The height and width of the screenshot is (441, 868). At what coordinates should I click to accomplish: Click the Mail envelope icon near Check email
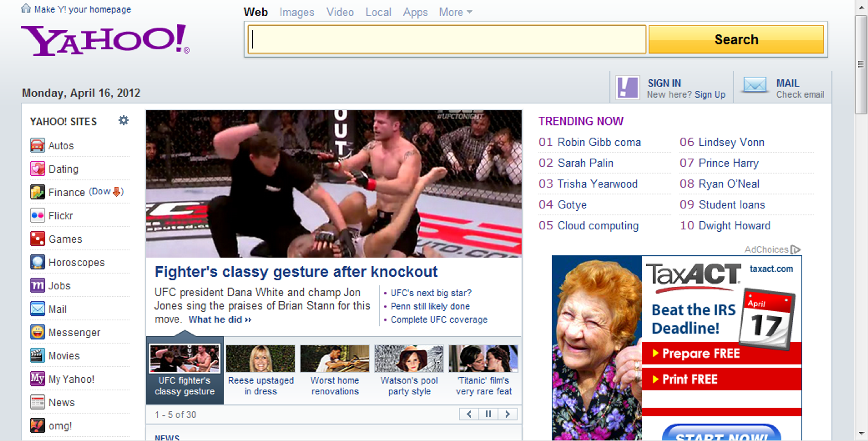[755, 84]
